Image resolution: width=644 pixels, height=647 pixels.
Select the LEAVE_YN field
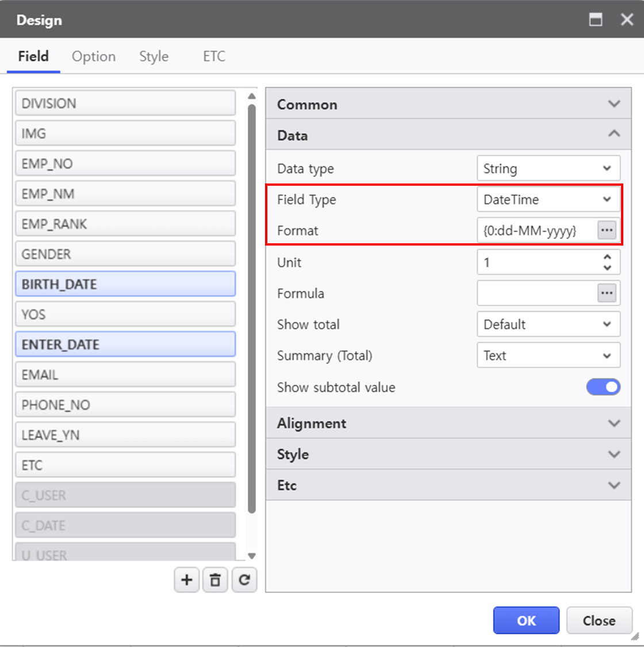coord(125,435)
